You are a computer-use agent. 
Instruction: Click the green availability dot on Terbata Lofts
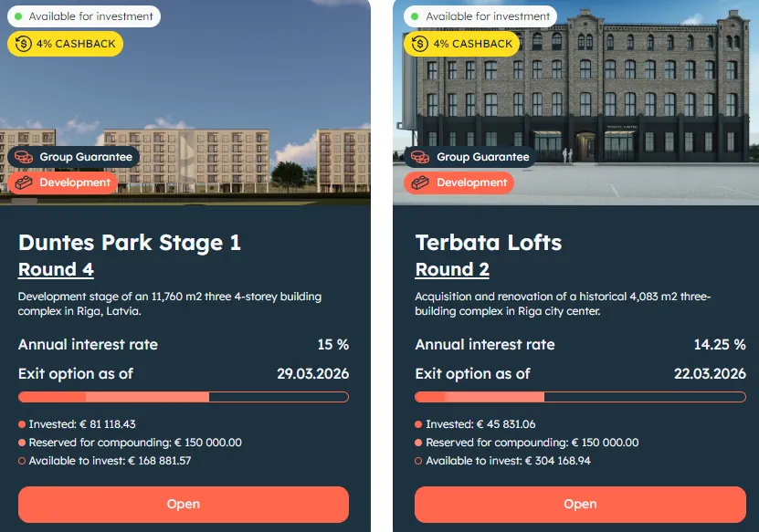click(x=415, y=16)
